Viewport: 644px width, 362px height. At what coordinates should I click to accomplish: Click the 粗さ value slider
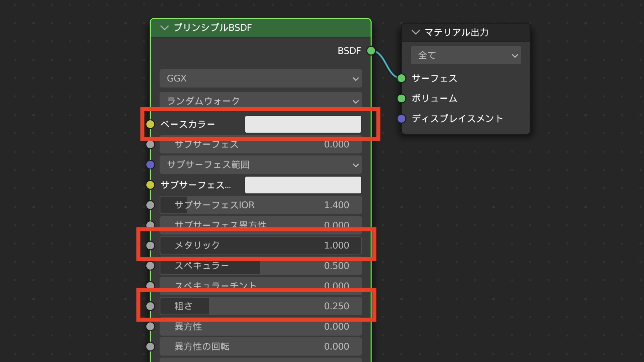(260, 306)
